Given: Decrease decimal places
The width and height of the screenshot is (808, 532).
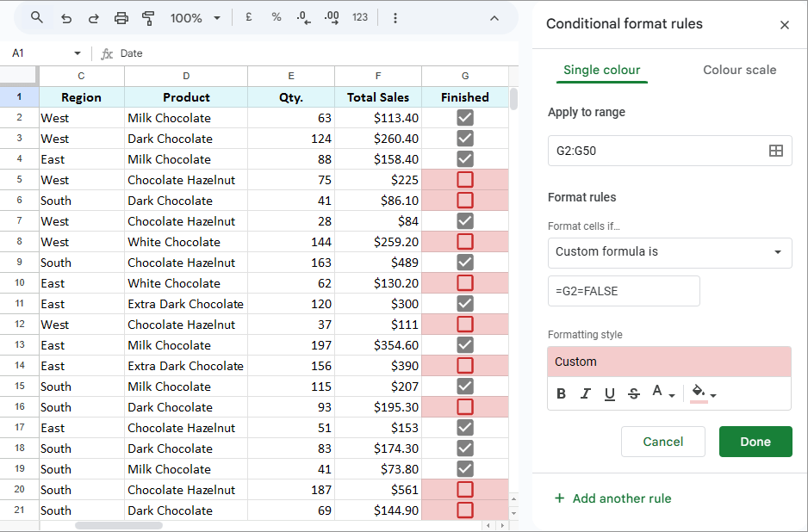Looking at the screenshot, I should 303,17.
